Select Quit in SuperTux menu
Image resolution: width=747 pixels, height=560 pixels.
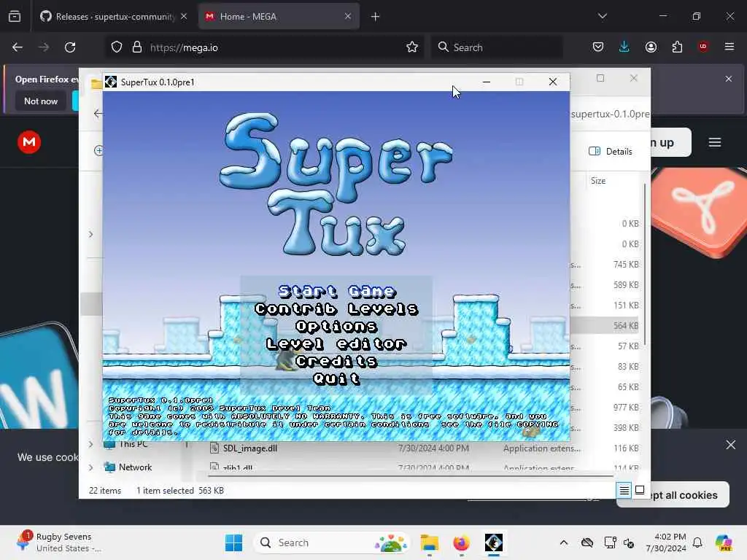click(x=336, y=378)
